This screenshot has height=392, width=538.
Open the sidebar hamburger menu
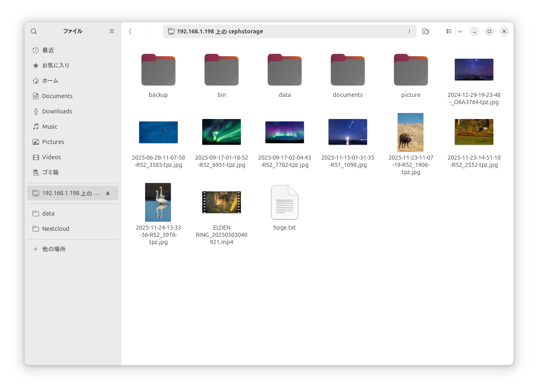112,31
